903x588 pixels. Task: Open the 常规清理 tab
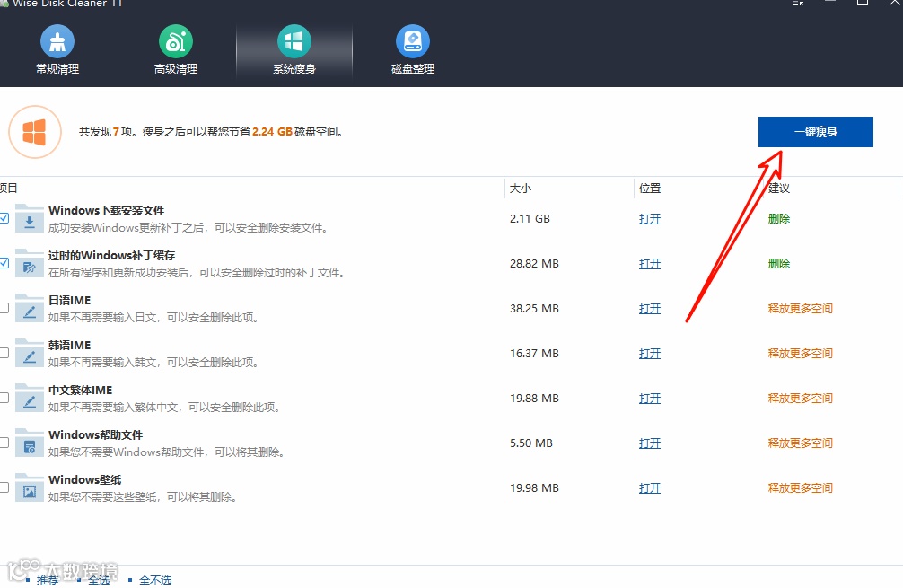point(57,50)
